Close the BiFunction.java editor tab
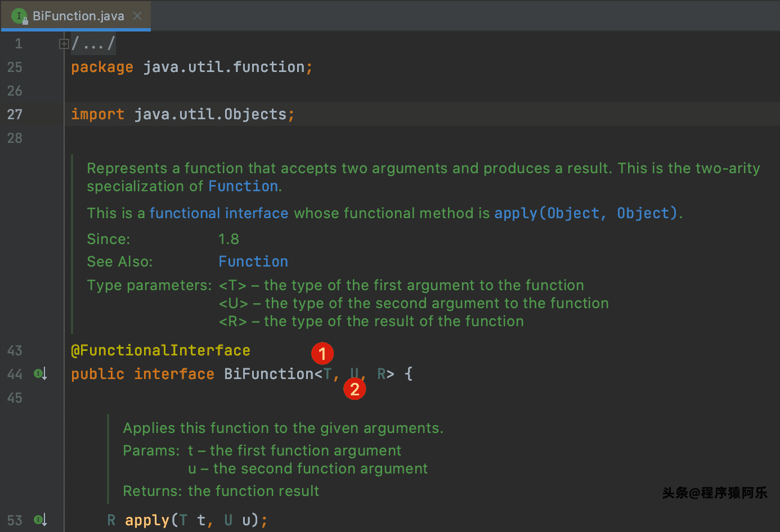This screenshot has width=780, height=532. tap(137, 16)
